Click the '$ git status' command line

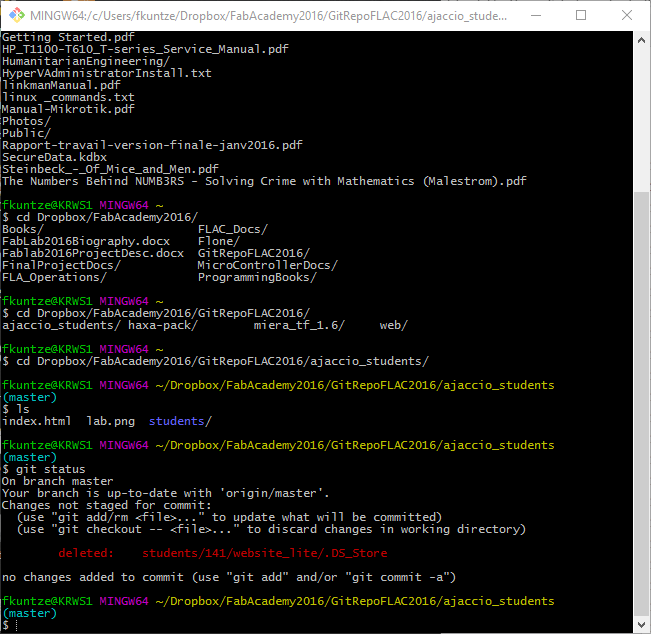44,469
